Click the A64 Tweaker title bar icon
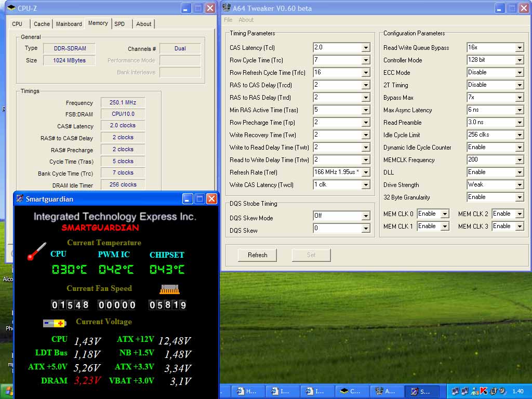The width and height of the screenshot is (532, 399). 227,7
